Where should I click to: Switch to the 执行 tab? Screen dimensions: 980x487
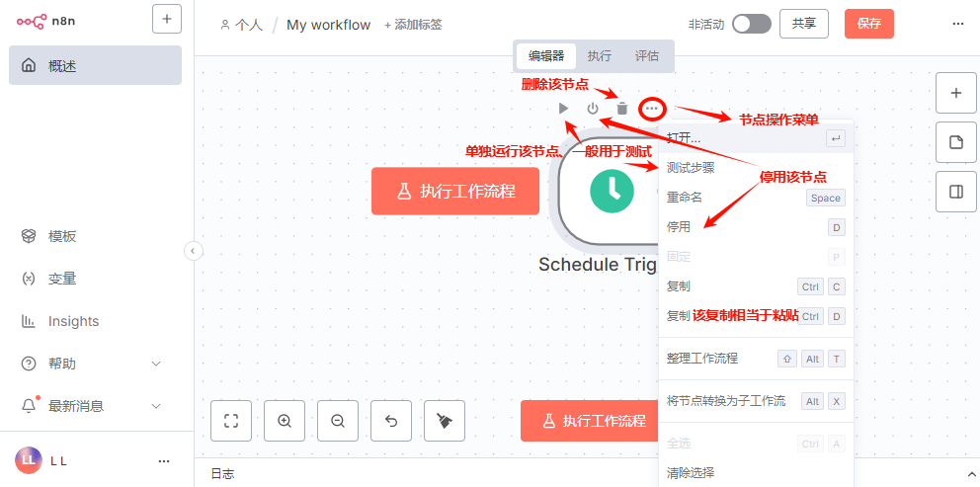tap(599, 56)
